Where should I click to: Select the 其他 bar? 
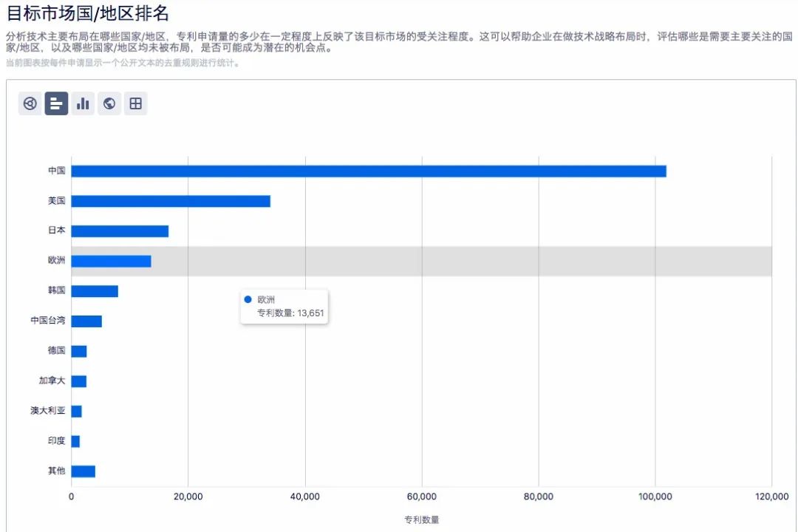(x=83, y=471)
